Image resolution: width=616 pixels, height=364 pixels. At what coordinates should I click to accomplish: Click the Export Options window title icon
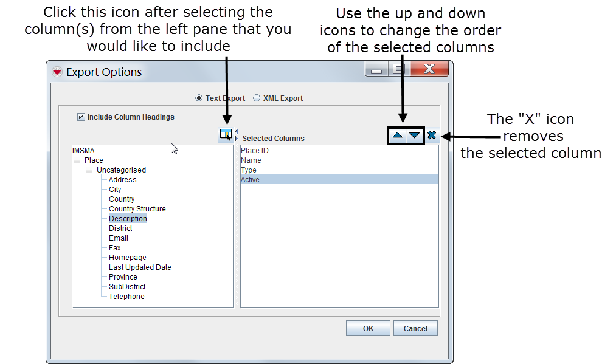pos(57,72)
